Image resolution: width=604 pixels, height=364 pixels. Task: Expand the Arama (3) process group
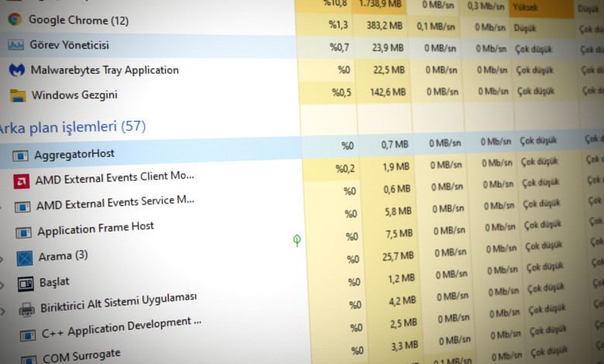[x=2, y=259]
